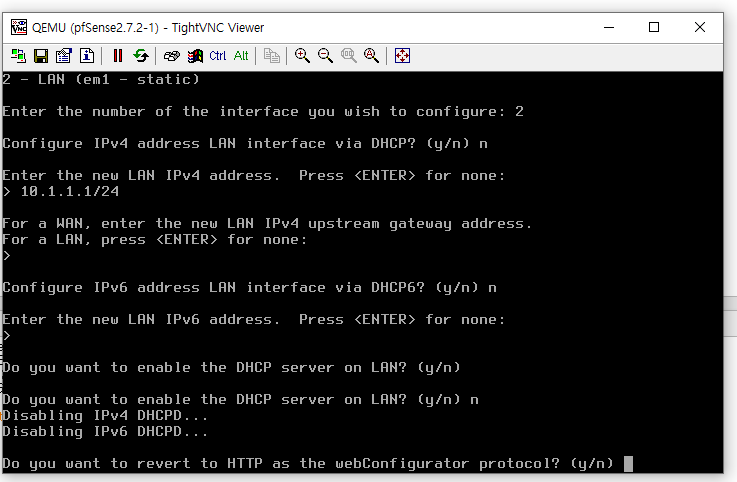The width and height of the screenshot is (737, 482).
Task: Click the Transfer files toolbar icon
Action: pyautogui.click(x=272, y=56)
